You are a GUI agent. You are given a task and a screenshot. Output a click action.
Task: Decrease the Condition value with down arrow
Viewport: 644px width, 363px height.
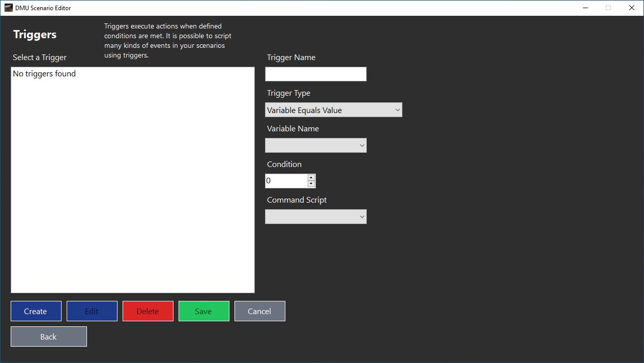311,184
